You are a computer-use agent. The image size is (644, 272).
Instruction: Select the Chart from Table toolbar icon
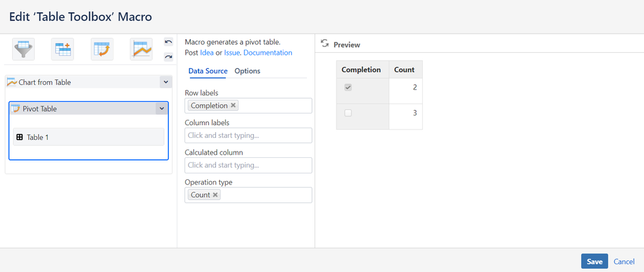(x=141, y=48)
